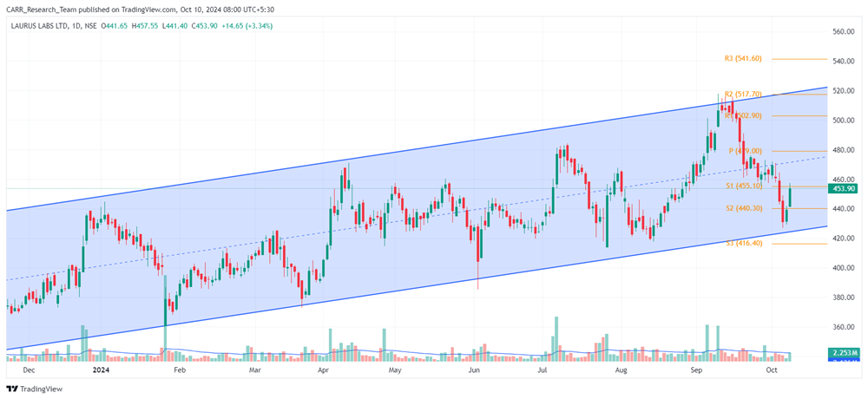Click the Aug label on time axis
The height and width of the screenshot is (399, 868).
621,370
